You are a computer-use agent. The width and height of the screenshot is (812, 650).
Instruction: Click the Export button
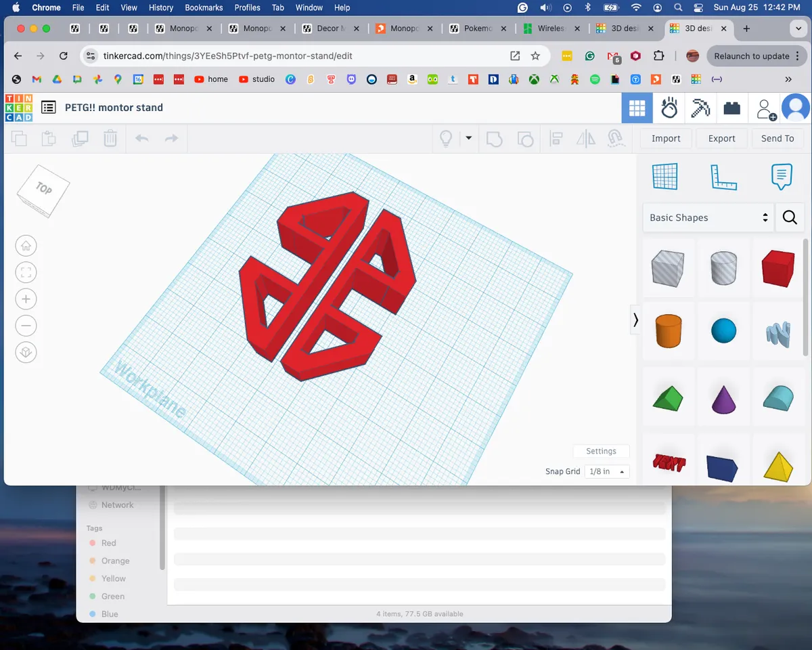721,138
